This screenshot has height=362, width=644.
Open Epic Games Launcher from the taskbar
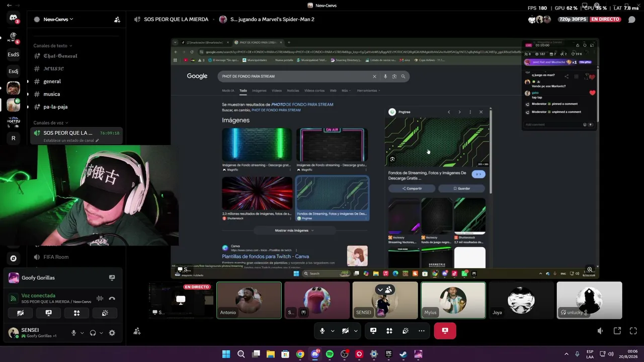point(388,354)
